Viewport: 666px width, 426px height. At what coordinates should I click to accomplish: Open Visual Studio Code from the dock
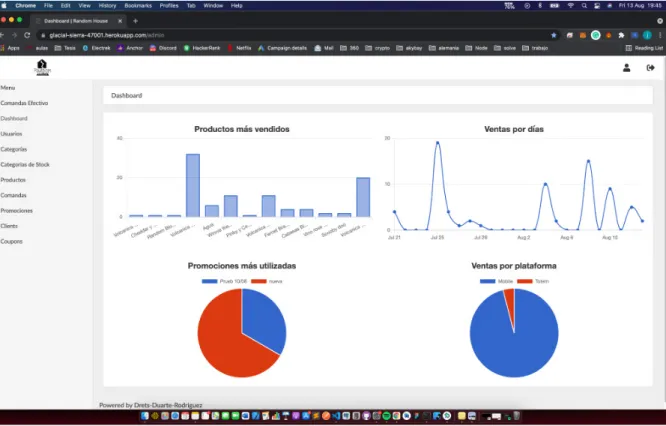coord(336,416)
